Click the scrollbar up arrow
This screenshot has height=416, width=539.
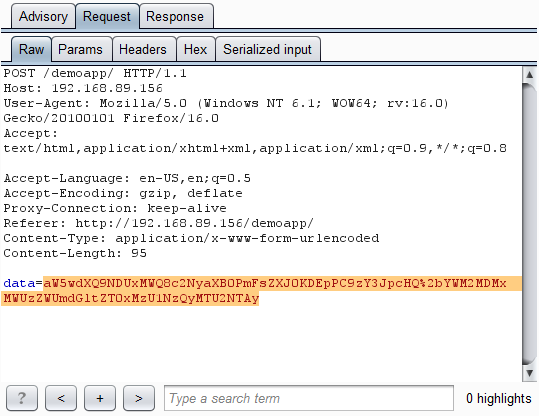click(529, 75)
